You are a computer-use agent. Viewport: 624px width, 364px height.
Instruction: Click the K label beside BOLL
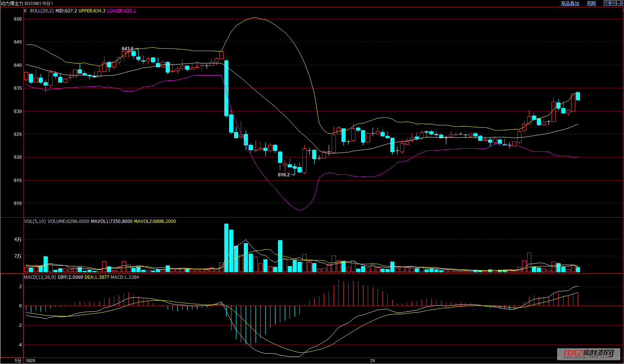click(26, 11)
